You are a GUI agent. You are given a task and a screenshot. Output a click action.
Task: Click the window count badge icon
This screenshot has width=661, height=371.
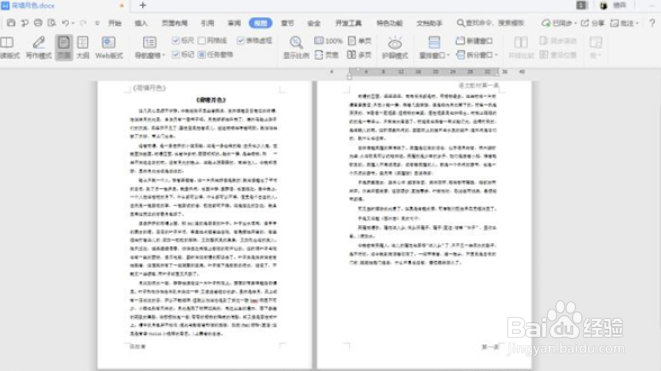click(x=581, y=5)
